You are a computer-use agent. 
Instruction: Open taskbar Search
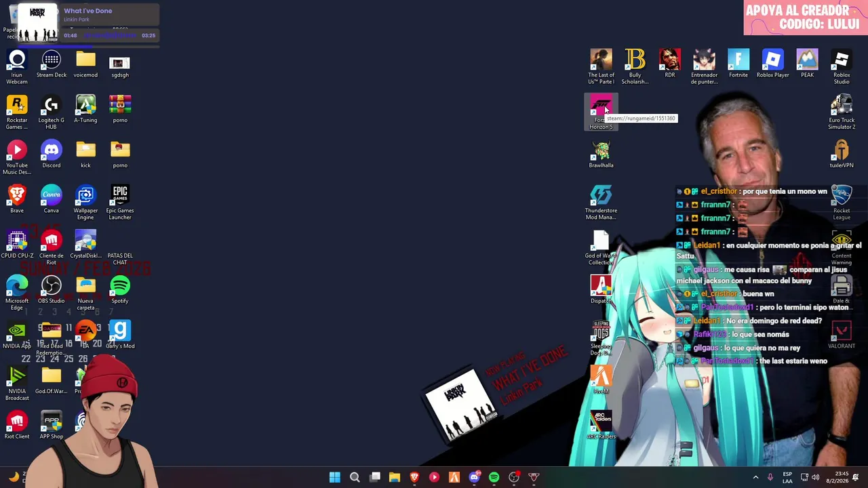[355, 477]
